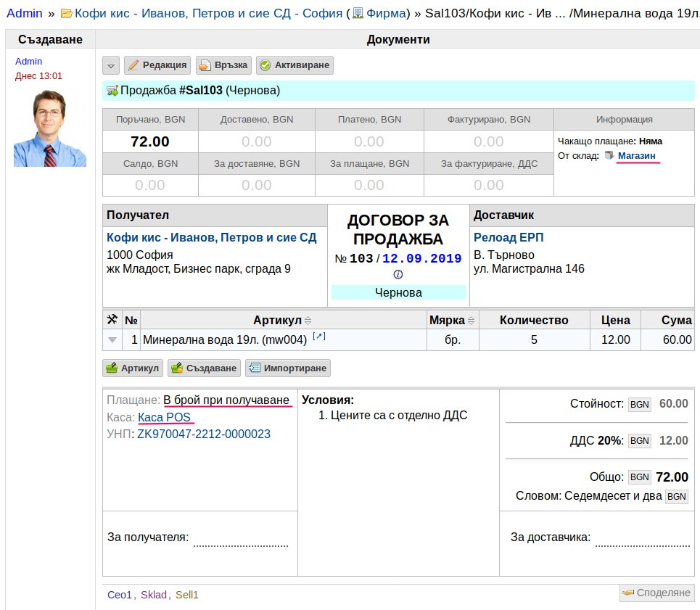This screenshot has width=700, height=610.
Task: Open the Каса POS link
Action: click(164, 417)
